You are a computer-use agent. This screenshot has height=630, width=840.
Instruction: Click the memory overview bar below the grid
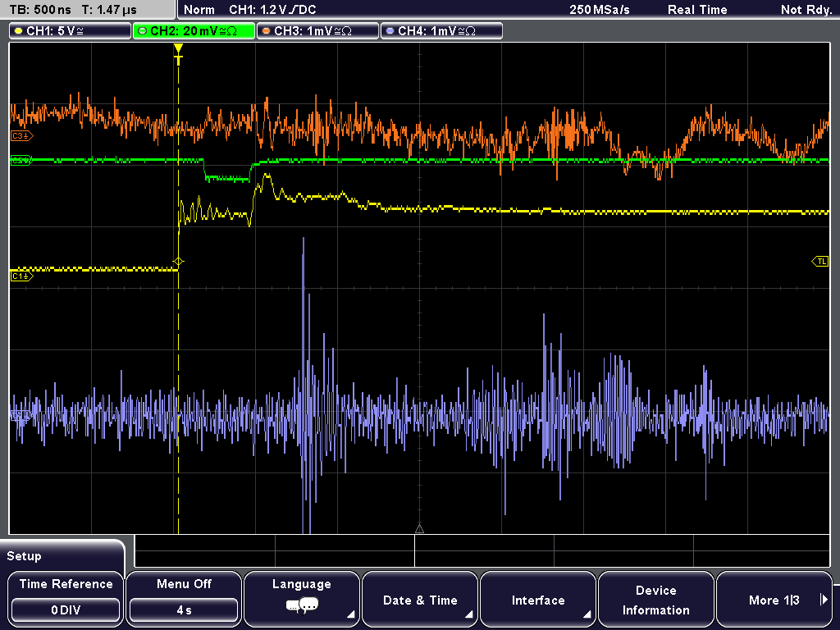coord(482,551)
